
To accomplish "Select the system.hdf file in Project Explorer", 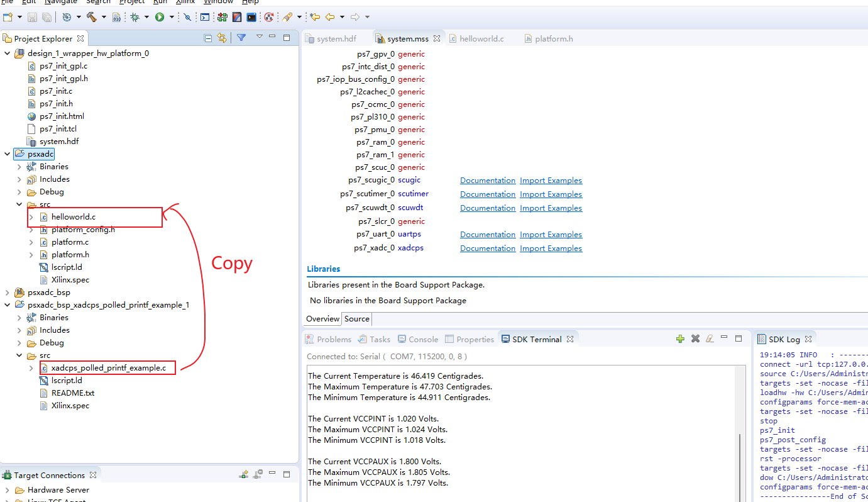I will pos(59,142).
